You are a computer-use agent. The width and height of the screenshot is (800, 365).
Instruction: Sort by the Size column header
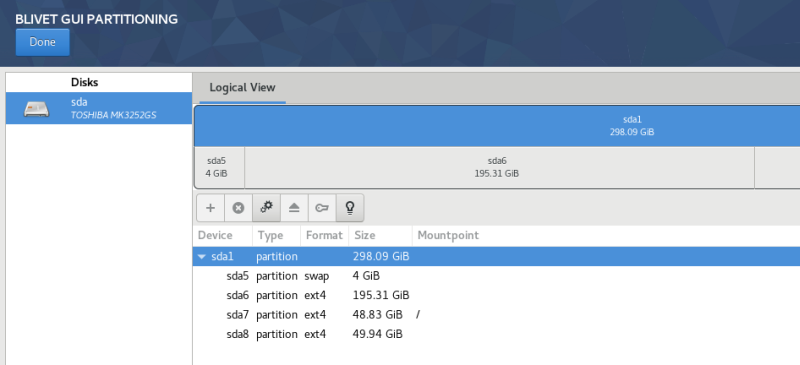[x=380, y=235]
